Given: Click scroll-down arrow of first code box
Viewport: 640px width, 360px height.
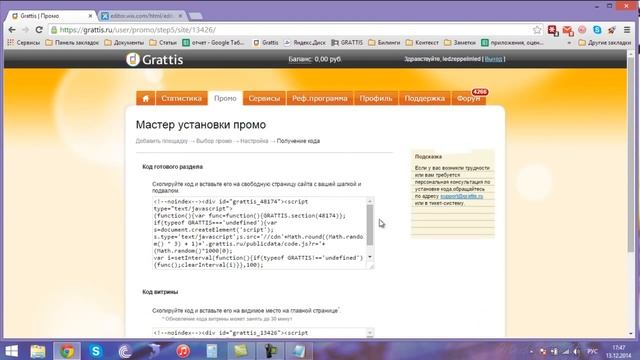Looking at the screenshot, I should (370, 257).
